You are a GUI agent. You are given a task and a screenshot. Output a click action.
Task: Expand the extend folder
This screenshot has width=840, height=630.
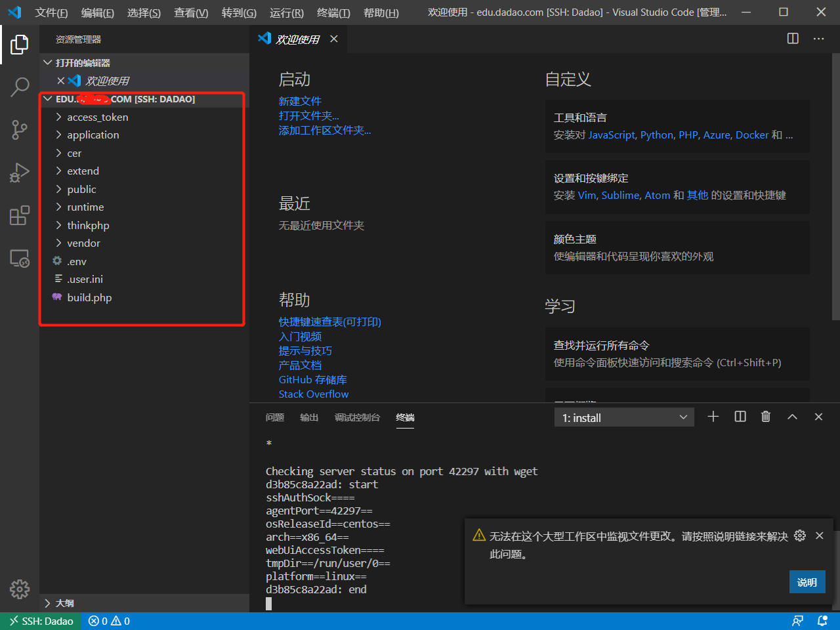click(x=144, y=171)
